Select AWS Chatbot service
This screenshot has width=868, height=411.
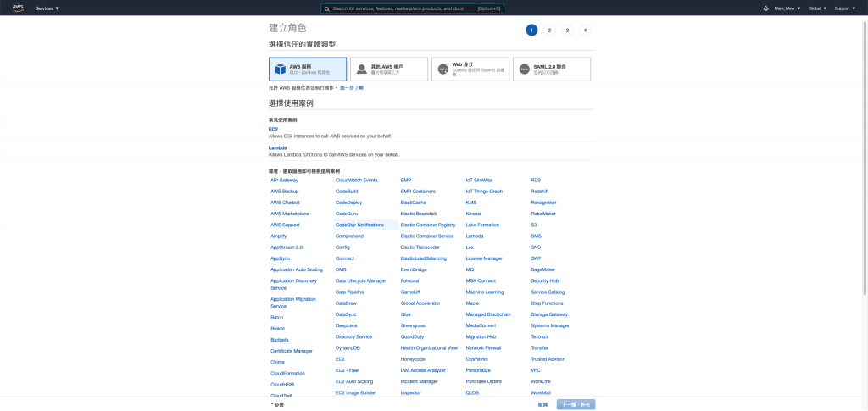click(285, 203)
